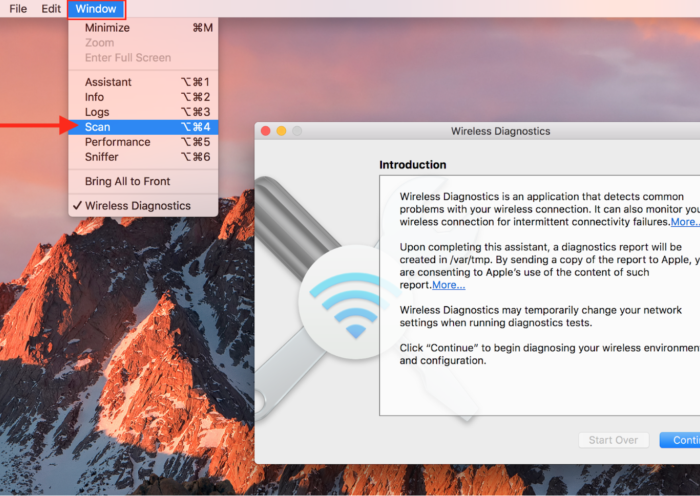Choose Scan in the Window menu
This screenshot has height=496, width=700.
(143, 127)
